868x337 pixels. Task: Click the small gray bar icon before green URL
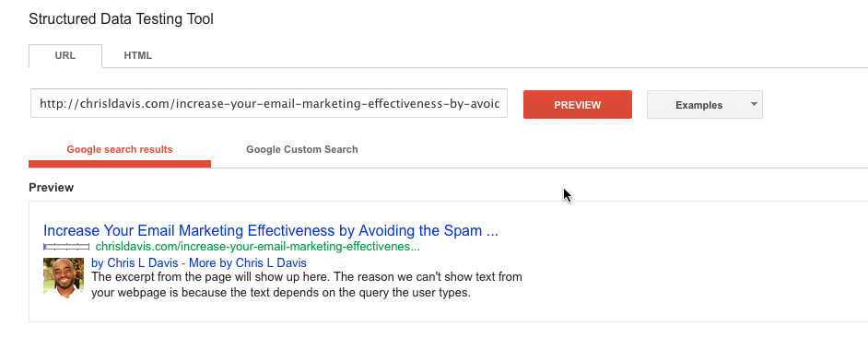(x=66, y=247)
